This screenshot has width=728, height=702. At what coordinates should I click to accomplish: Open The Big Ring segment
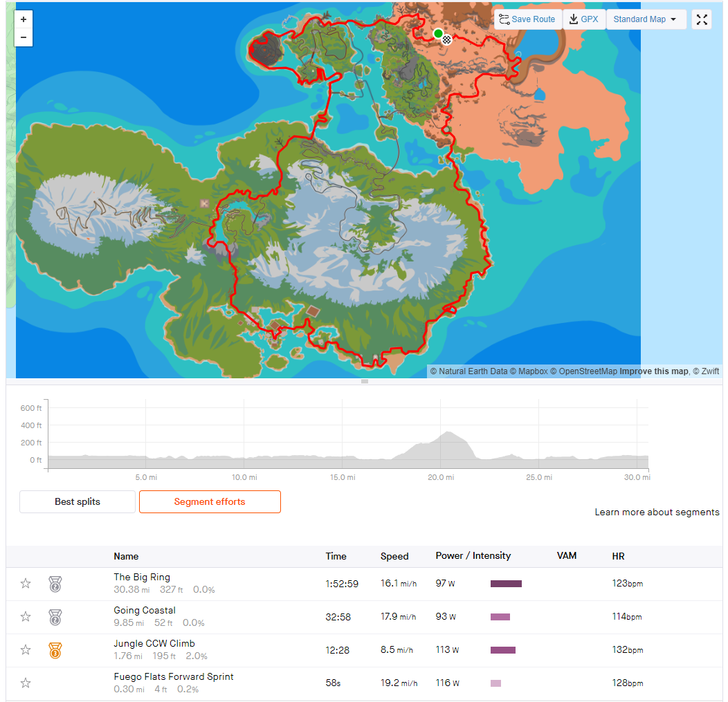142,577
